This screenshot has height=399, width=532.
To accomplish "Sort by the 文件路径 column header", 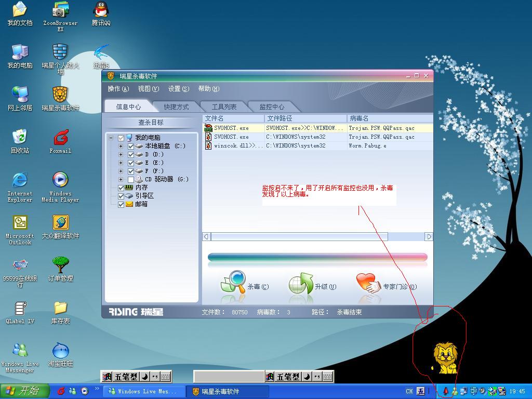I will (305, 118).
